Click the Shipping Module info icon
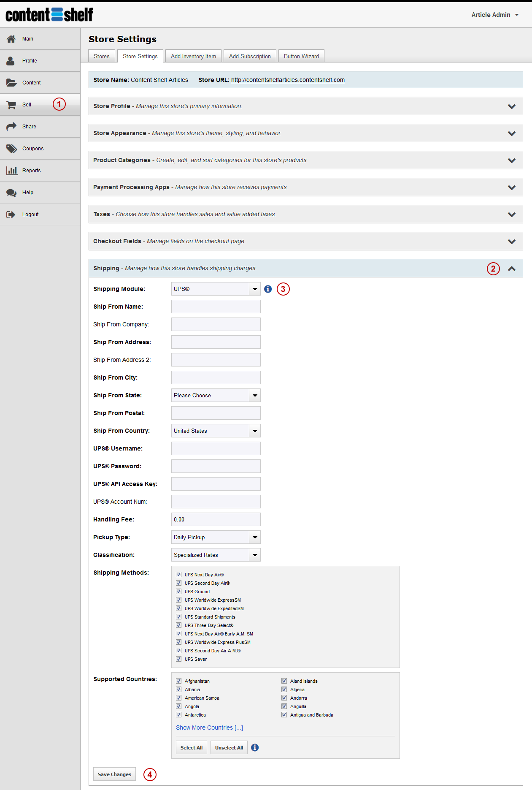This screenshot has height=790, width=532. 268,289
